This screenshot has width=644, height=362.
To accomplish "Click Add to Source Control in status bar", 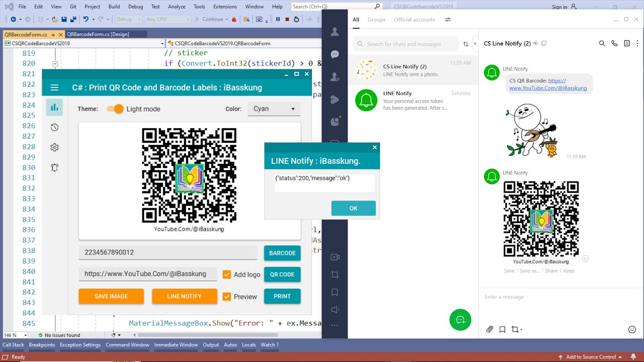I will [591, 357].
